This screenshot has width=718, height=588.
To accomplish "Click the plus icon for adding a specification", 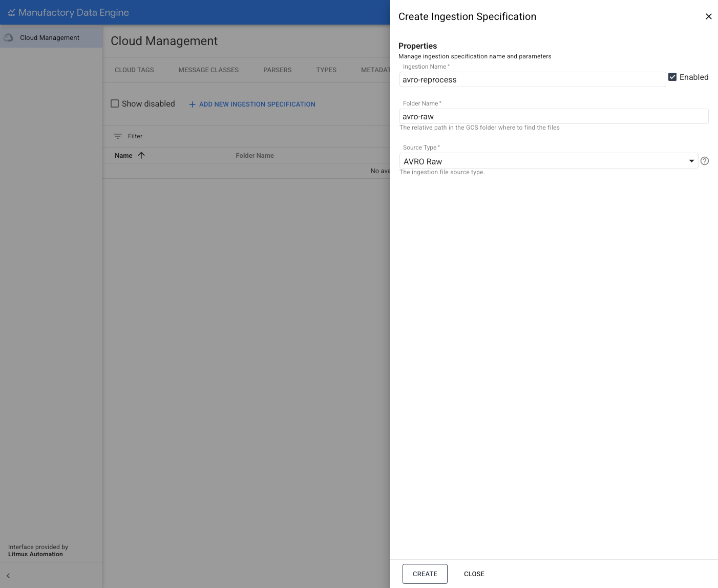I will click(x=192, y=104).
